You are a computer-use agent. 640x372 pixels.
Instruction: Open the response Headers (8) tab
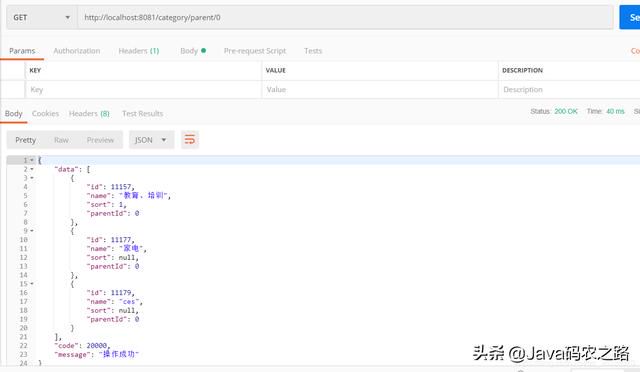[89, 113]
